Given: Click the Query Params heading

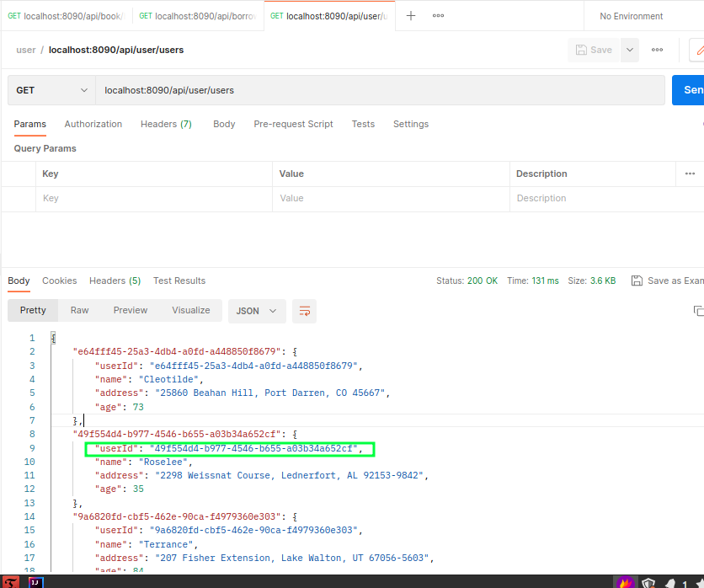Looking at the screenshot, I should click(45, 148).
